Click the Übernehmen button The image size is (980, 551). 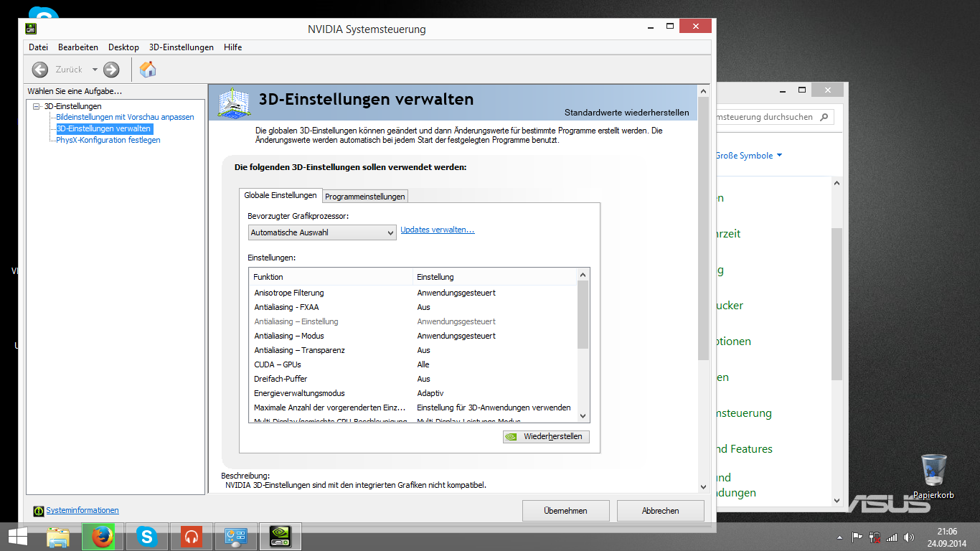coord(566,511)
